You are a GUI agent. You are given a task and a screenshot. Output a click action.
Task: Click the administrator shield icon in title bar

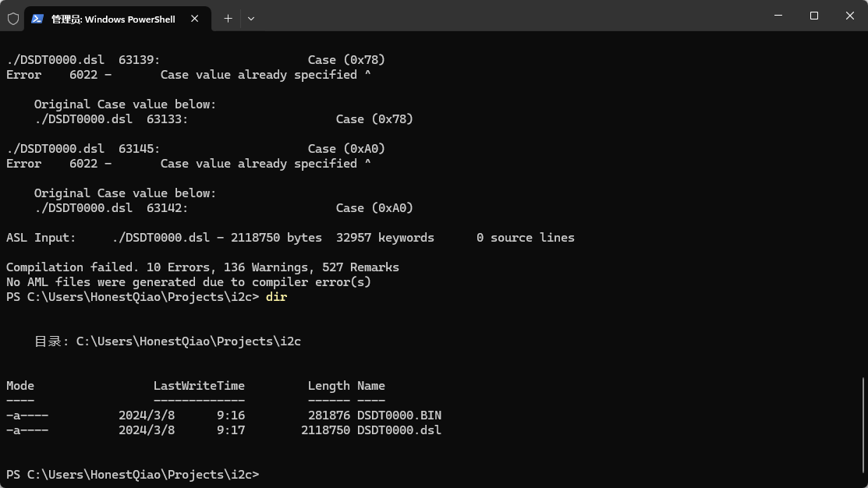(x=13, y=19)
